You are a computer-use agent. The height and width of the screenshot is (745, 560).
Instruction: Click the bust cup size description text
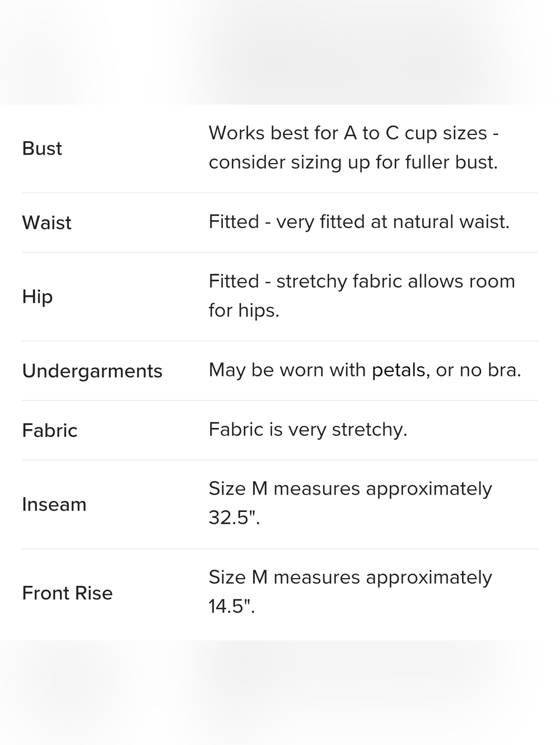[354, 147]
